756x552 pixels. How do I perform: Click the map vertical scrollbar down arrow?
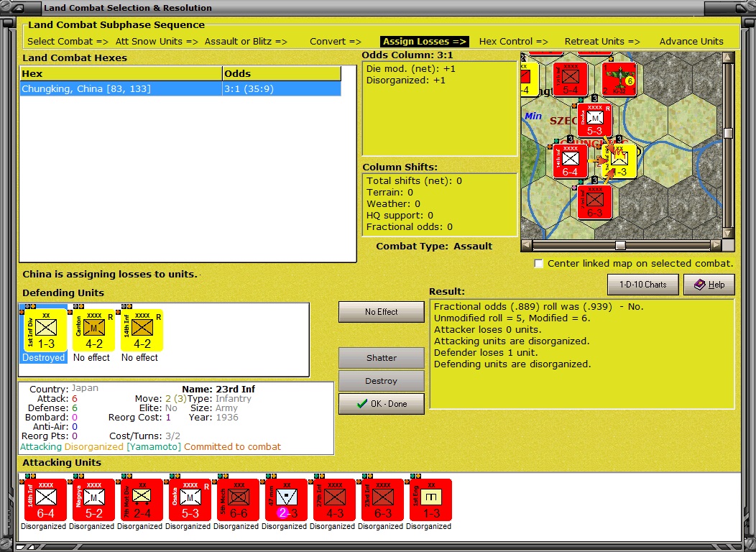(x=728, y=234)
